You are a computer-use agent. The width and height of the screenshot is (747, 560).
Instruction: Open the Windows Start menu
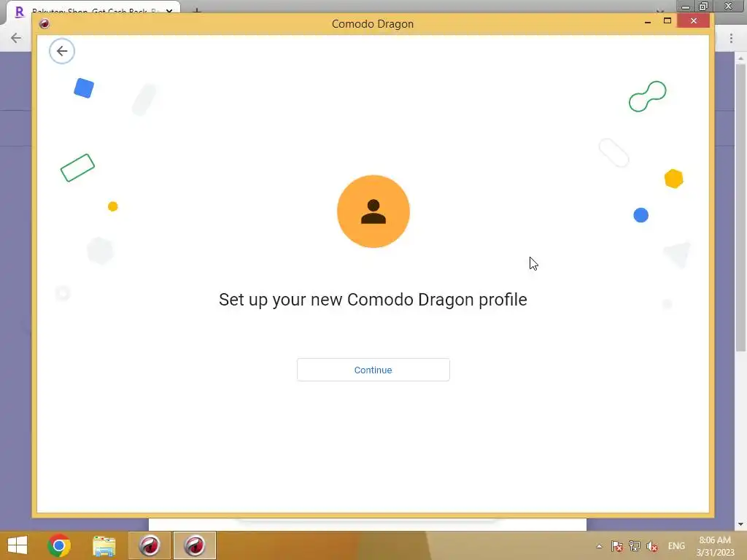pyautogui.click(x=18, y=545)
